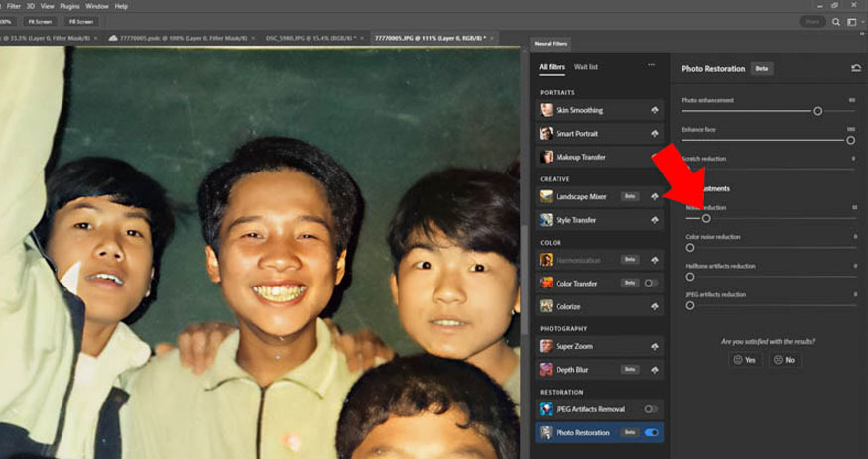
Task: Enable the Color Transfer toggle
Action: click(651, 283)
